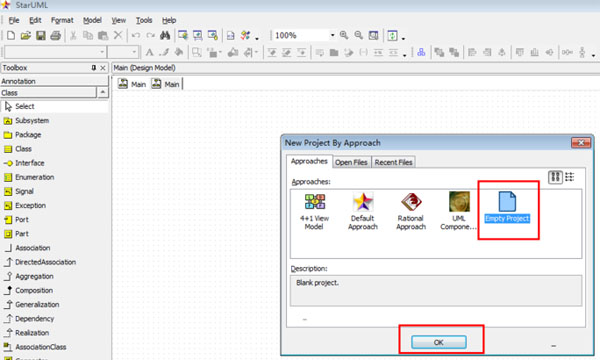Viewport: 600px width, 360px height.
Task: Click the Find binoculars toolbar icon
Action: click(165, 36)
